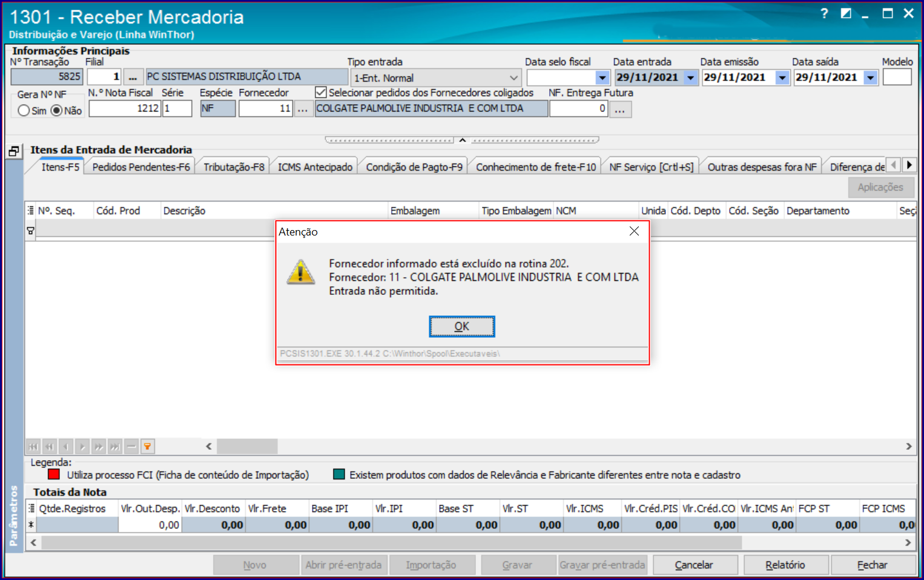Open the Tipo entrada dropdown

click(x=513, y=78)
